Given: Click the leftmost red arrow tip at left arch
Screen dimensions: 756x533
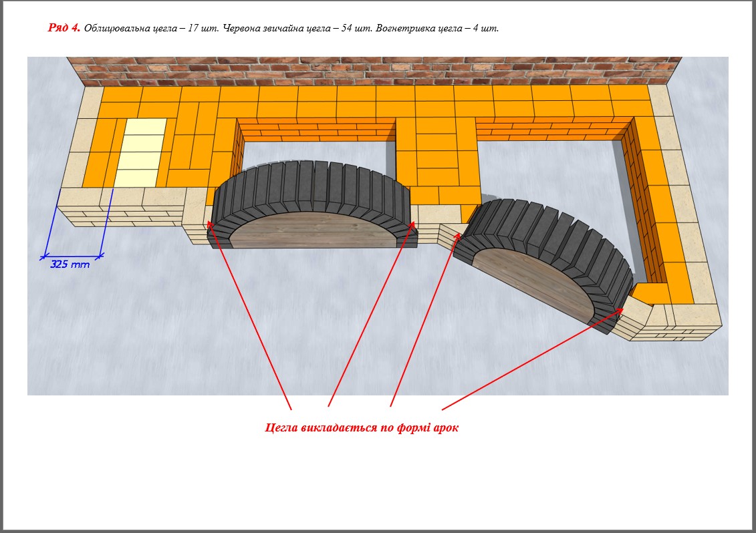Looking at the screenshot, I should (x=209, y=223).
